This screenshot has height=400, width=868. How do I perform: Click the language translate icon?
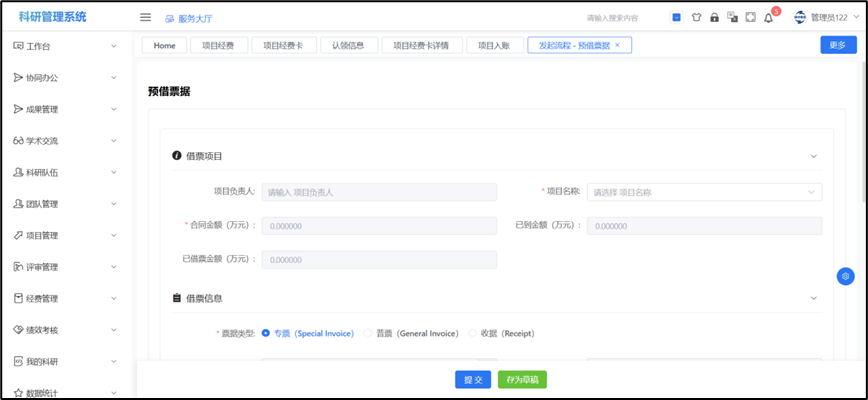(732, 18)
